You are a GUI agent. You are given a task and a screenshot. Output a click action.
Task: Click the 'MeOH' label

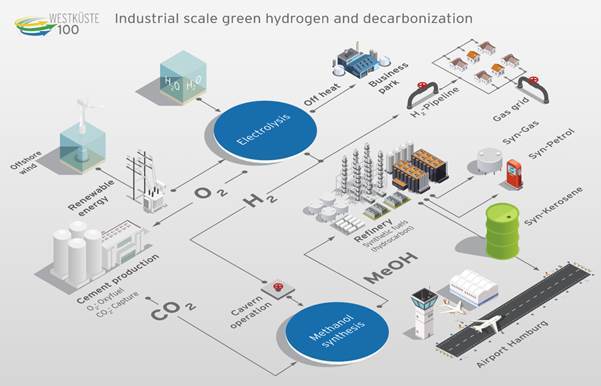coord(391,267)
